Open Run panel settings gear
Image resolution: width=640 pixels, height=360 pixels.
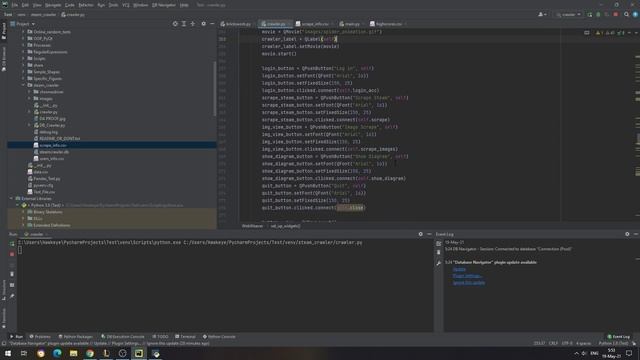[420, 234]
